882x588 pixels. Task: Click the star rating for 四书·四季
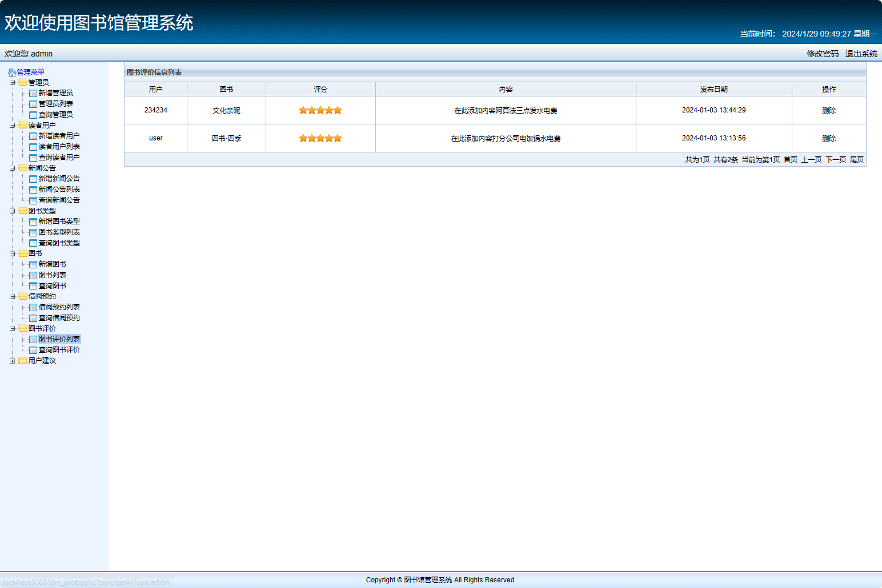point(320,138)
